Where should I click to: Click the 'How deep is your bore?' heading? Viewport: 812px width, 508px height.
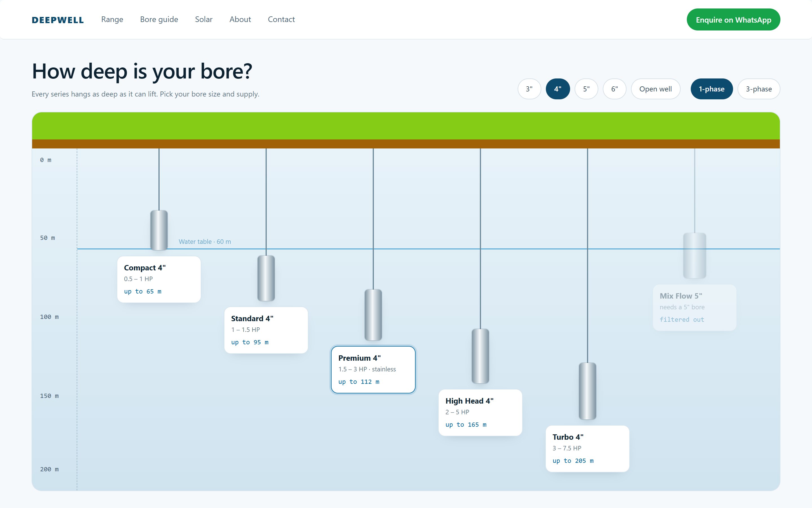(142, 71)
